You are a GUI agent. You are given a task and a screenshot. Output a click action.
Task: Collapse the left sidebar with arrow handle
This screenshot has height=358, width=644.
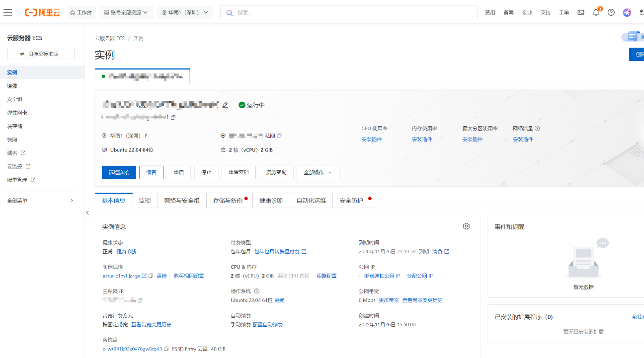(87, 213)
